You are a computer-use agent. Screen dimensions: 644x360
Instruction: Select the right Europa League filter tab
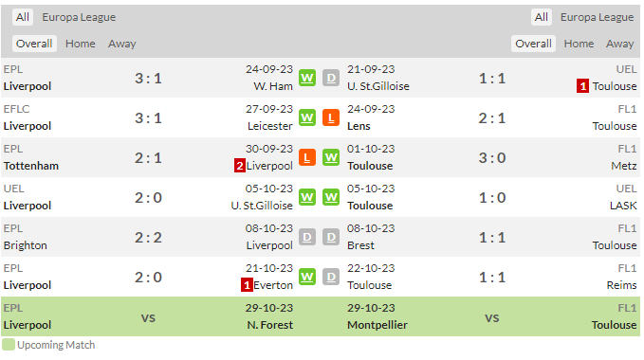[x=597, y=17]
